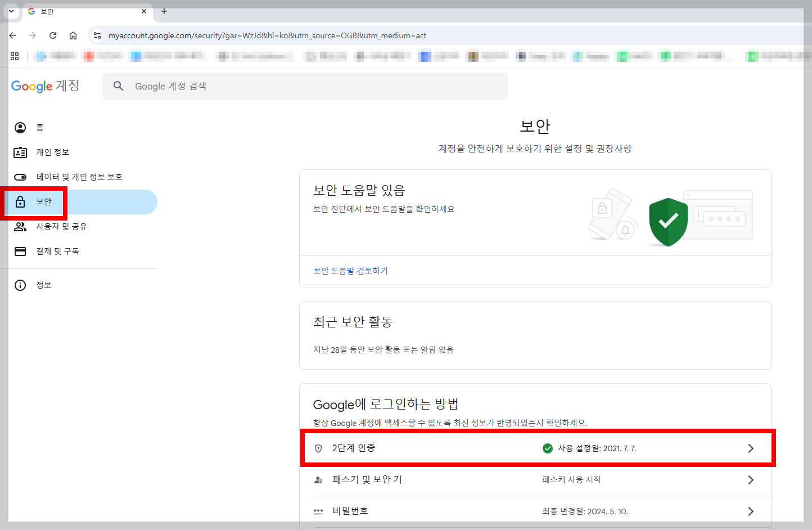This screenshot has width=812, height=530.
Task: Click the 사용자 및 공유 people icon
Action: (x=20, y=227)
